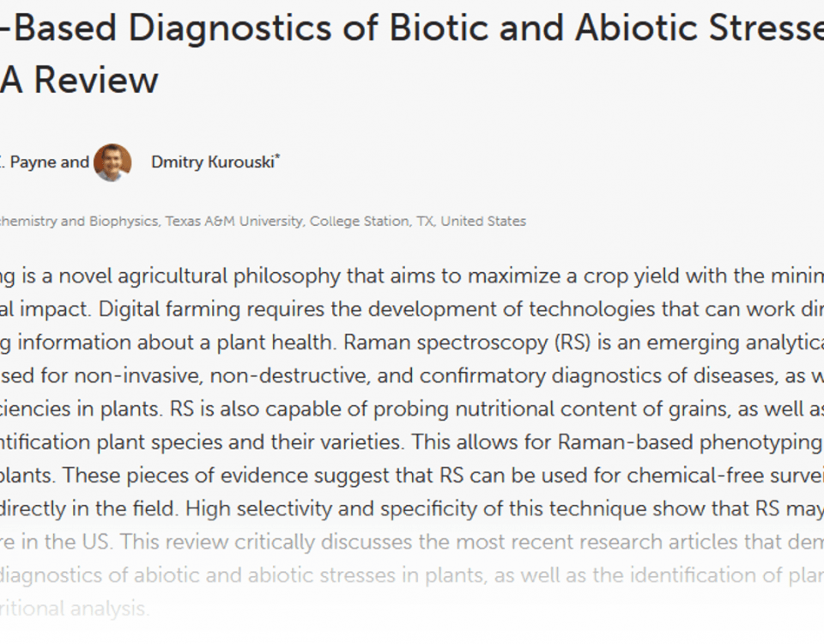Image resolution: width=824 pixels, height=644 pixels.
Task: Open the Dmitry Kurouski author link
Action: tap(213, 162)
